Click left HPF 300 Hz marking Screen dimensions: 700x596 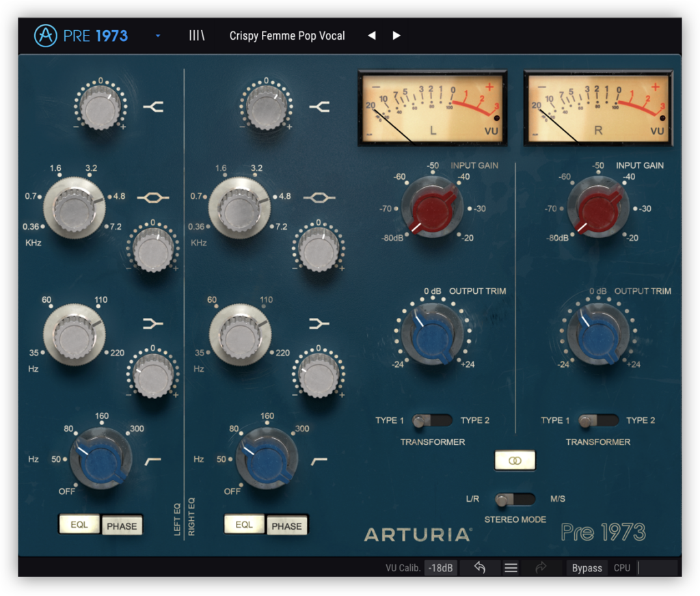click(137, 429)
